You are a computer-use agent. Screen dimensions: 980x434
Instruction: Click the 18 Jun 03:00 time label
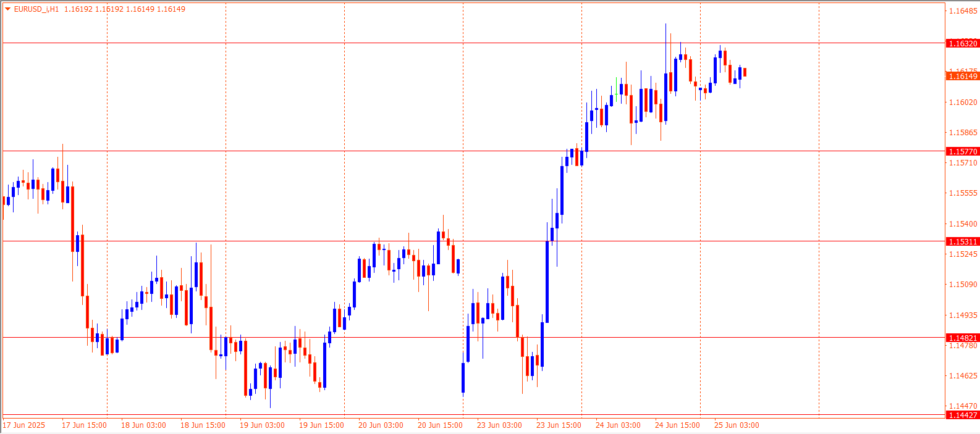tap(143, 425)
